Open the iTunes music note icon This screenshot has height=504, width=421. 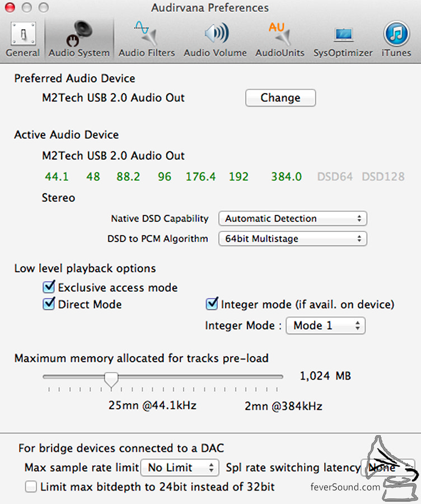coord(396,34)
